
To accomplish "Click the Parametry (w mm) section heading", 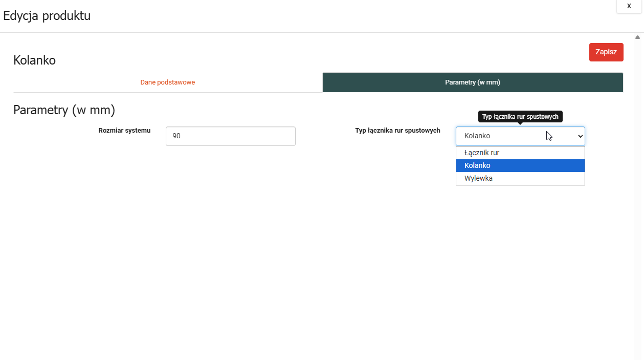I will pos(64,110).
